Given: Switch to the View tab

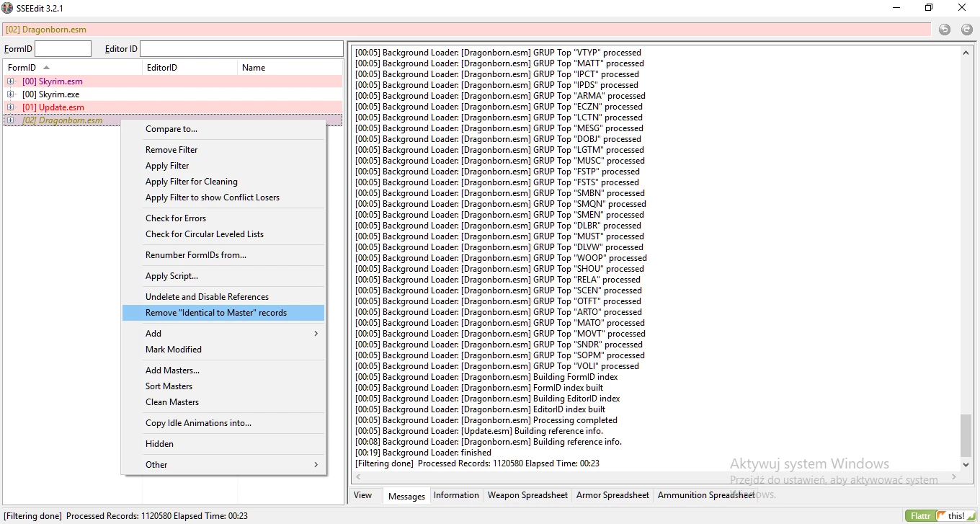Looking at the screenshot, I should click(363, 495).
